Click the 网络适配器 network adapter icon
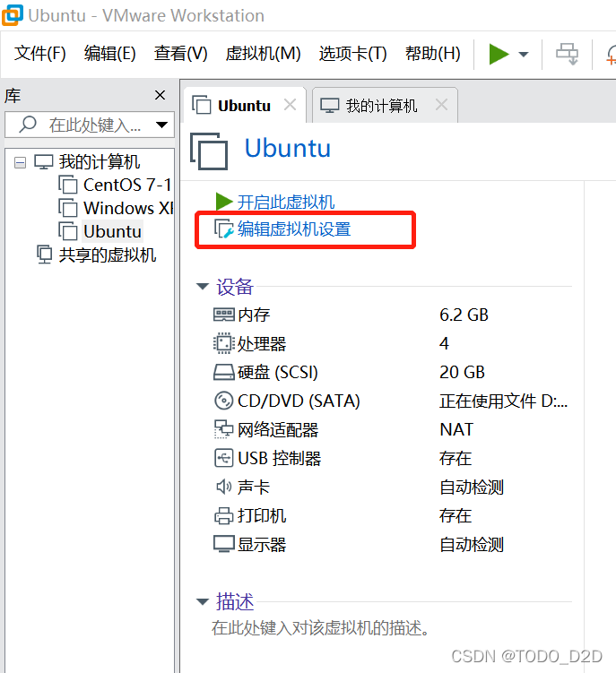This screenshot has height=673, width=616. click(223, 429)
